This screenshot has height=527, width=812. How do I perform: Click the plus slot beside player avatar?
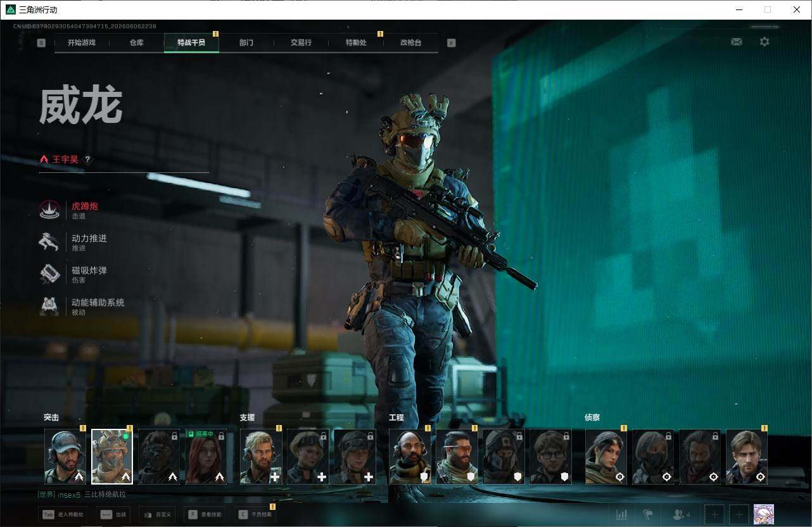click(739, 514)
